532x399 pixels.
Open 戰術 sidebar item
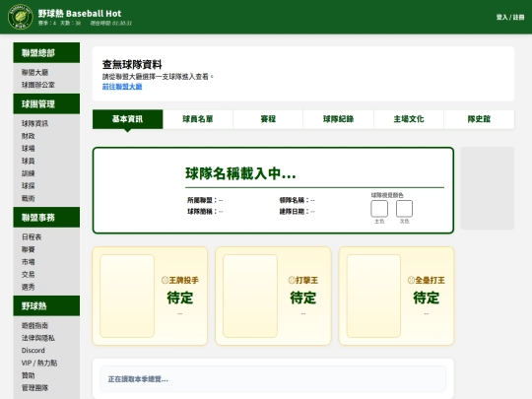(x=29, y=198)
